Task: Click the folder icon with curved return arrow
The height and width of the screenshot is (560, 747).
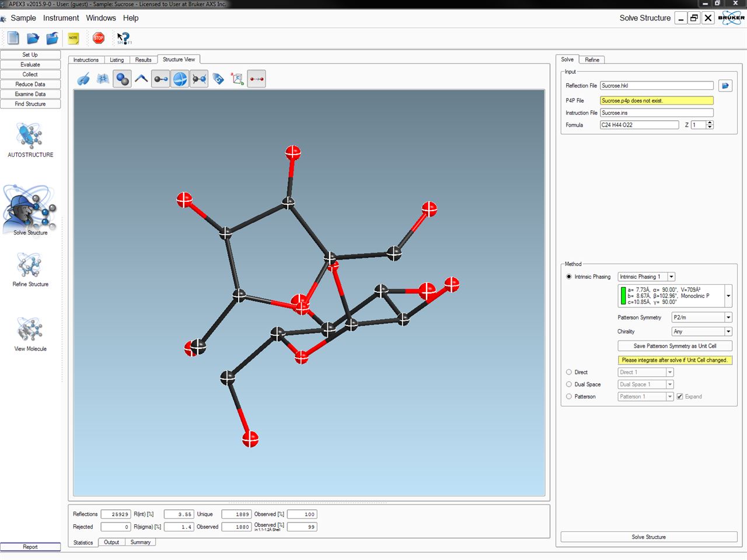Action: click(x=53, y=38)
